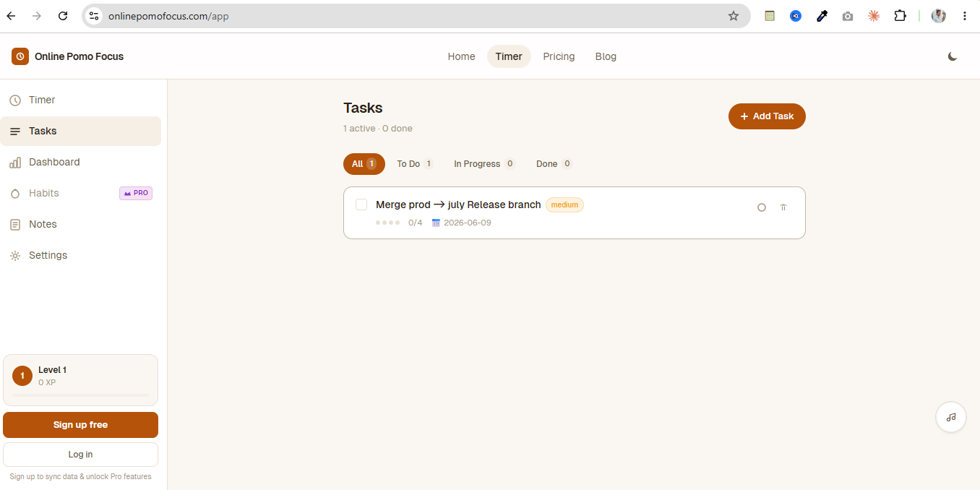980x490 pixels.
Task: Click the yellow notes extension icon
Action: 770,16
